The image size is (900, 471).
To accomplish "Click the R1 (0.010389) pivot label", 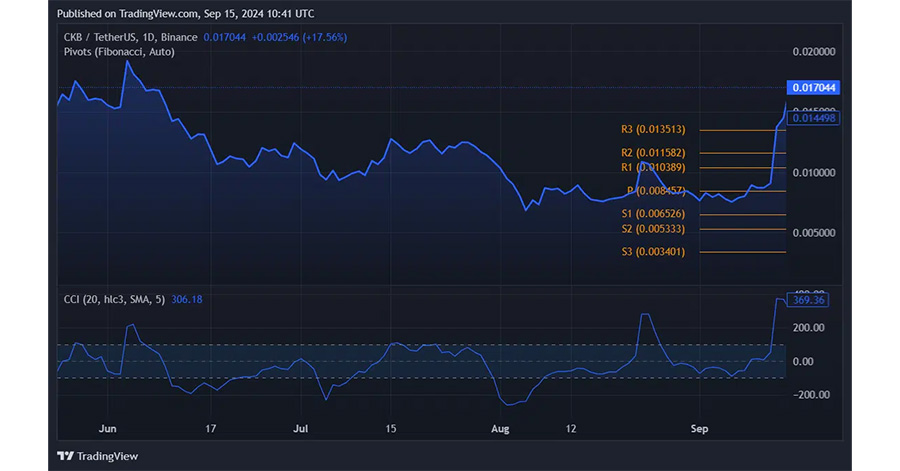I will (x=653, y=168).
